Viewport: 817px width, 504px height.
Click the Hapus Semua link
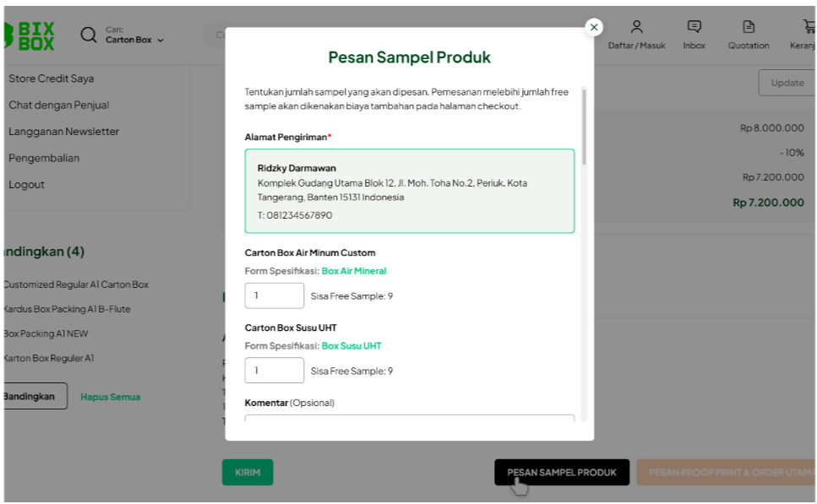pos(110,397)
